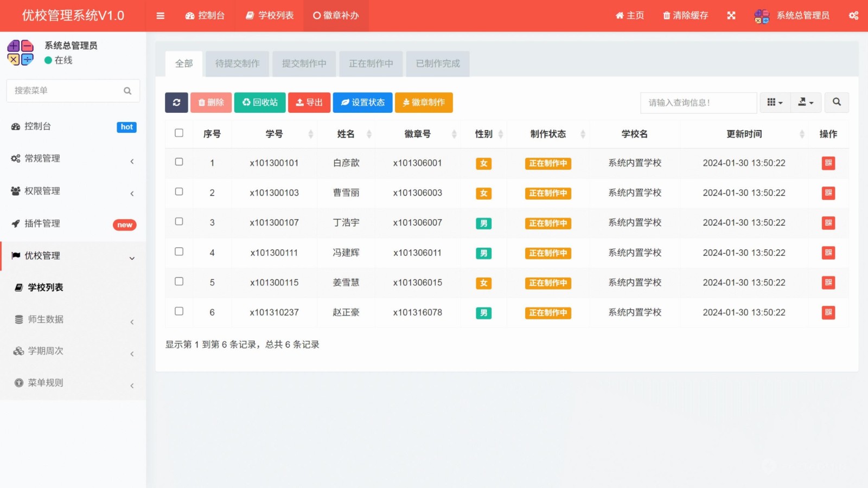Click 优校管理系统V1.0 logo title
This screenshot has height=488, width=868.
pos(73,16)
